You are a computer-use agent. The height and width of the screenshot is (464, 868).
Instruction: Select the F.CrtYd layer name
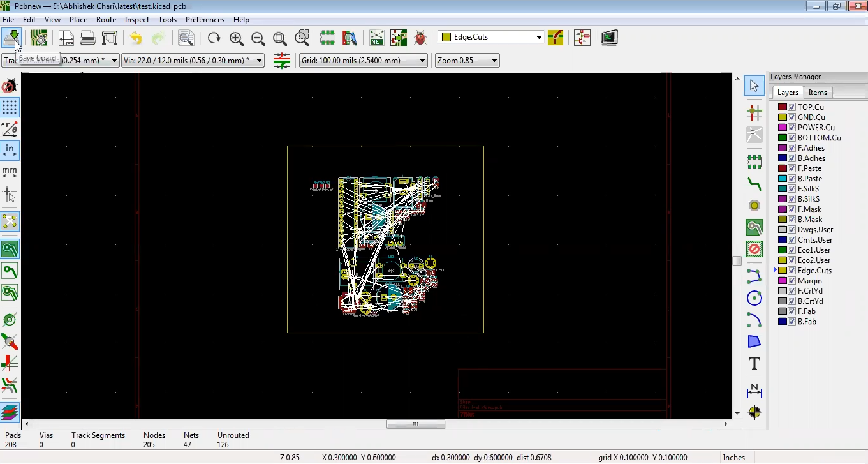click(810, 291)
